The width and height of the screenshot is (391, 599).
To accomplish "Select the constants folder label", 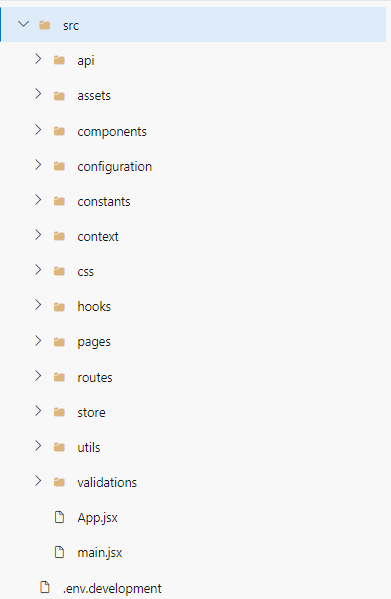I will [104, 201].
